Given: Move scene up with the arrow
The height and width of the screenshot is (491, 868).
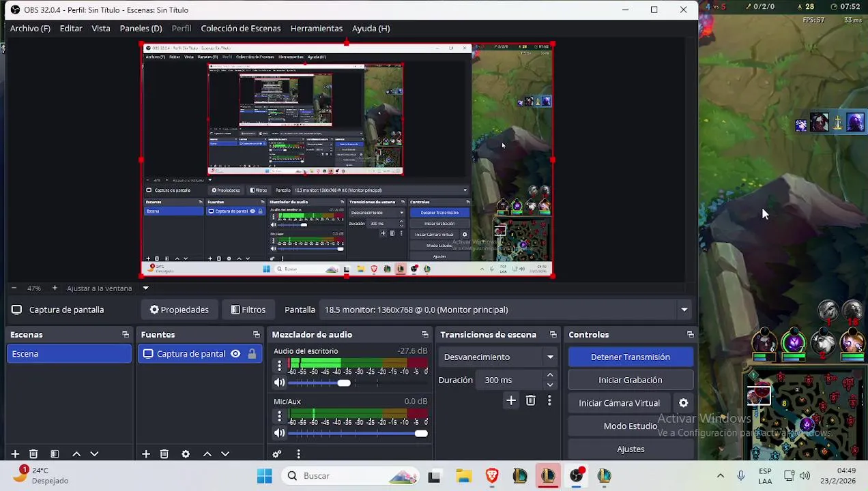Looking at the screenshot, I should (x=76, y=454).
